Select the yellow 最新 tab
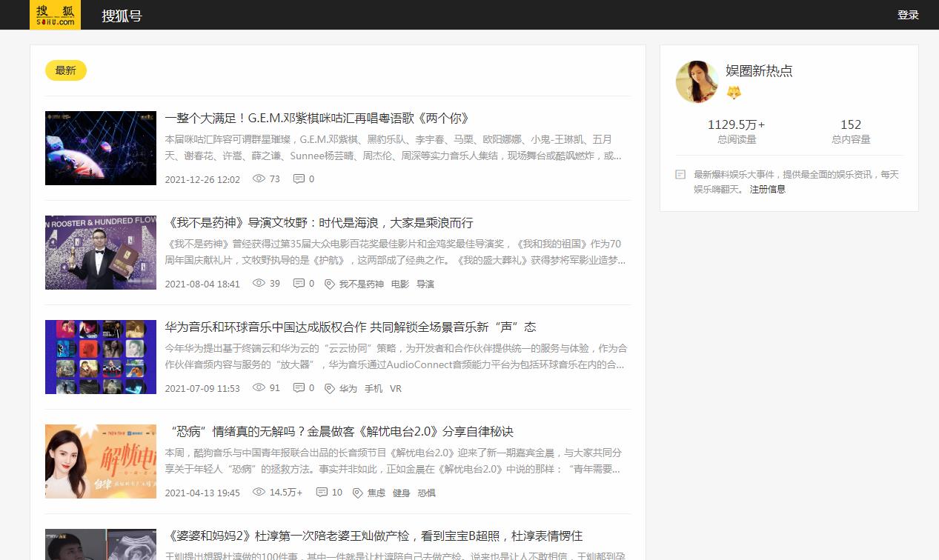939x560 pixels. coord(66,70)
